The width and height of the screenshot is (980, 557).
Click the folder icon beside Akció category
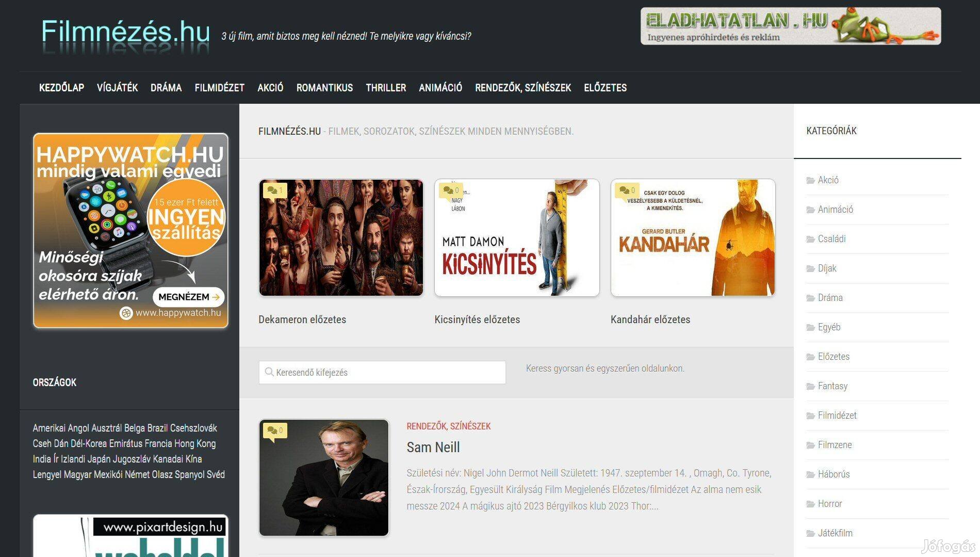[811, 180]
